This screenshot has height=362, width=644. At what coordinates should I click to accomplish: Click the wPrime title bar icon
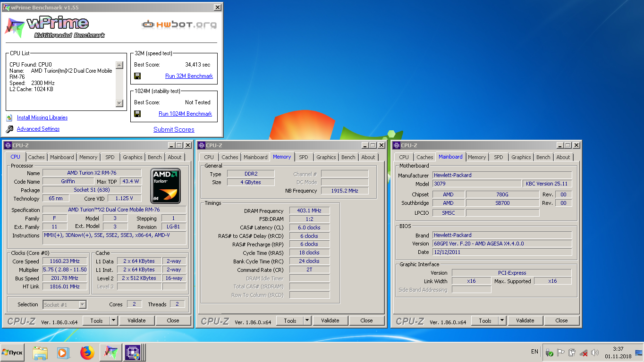[x=7, y=8]
